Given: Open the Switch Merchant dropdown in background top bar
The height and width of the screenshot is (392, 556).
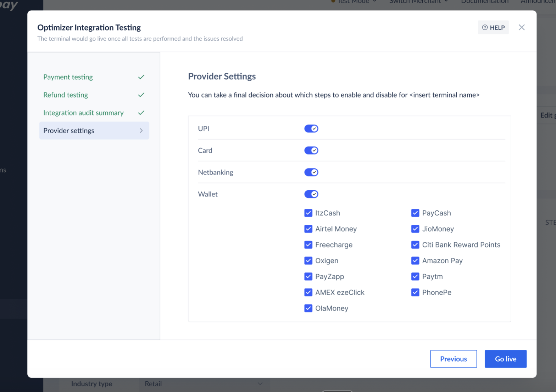Looking at the screenshot, I should coord(418,2).
